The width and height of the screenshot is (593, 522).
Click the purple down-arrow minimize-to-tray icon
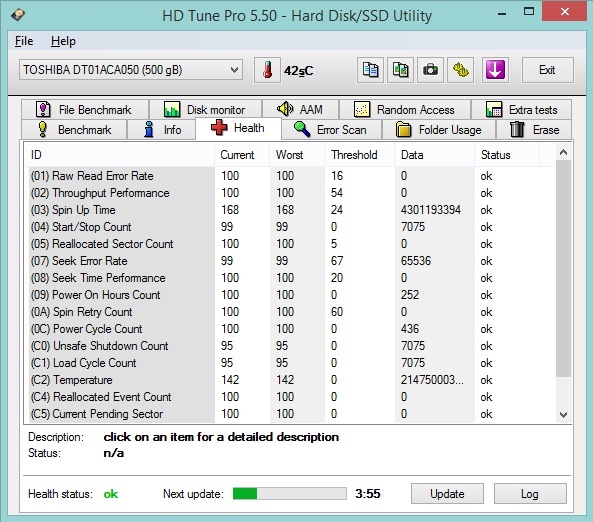(x=495, y=70)
